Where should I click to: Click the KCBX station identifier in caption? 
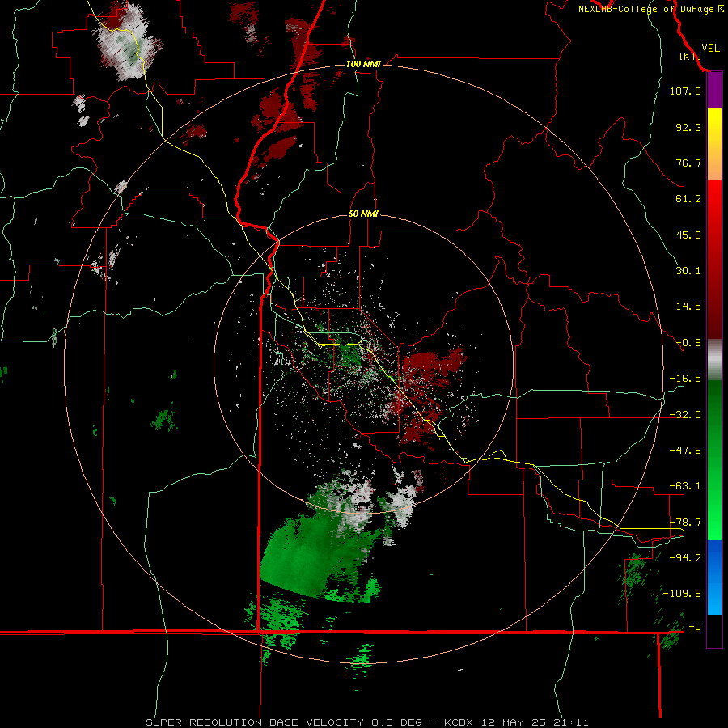click(459, 722)
